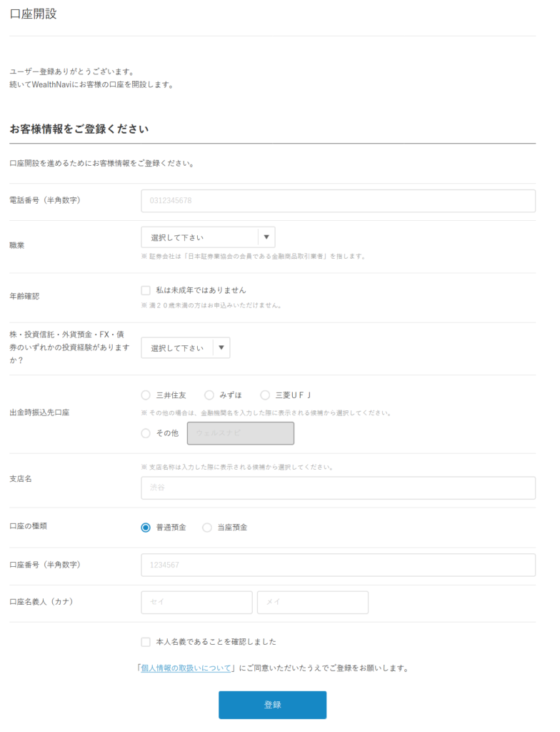The image size is (560, 732).
Task: Select the その他 bank radio button
Action: [146, 433]
